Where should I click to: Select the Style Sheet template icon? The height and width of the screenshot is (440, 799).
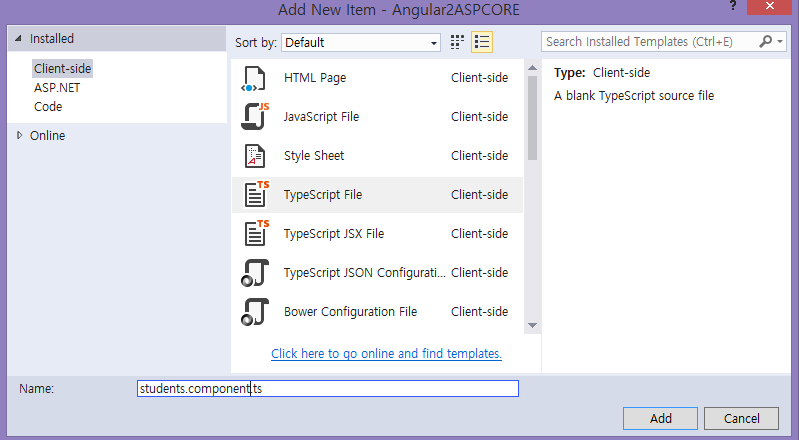click(255, 156)
